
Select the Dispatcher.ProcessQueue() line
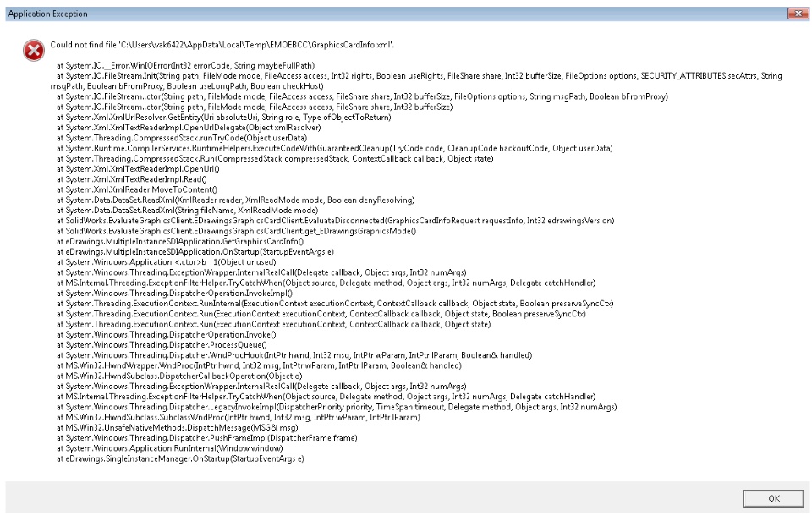(x=162, y=345)
